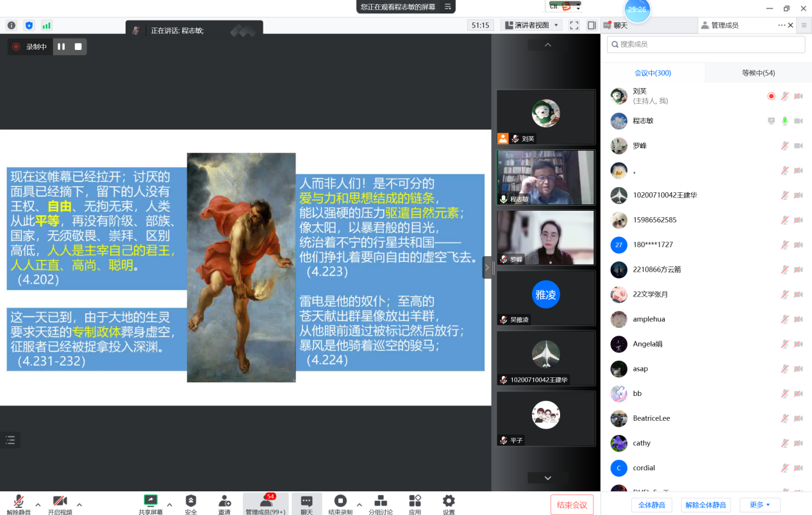Image resolution: width=812 pixels, height=515 pixels.
Task: Unmute microphone with 解除静音
Action: coord(19,503)
